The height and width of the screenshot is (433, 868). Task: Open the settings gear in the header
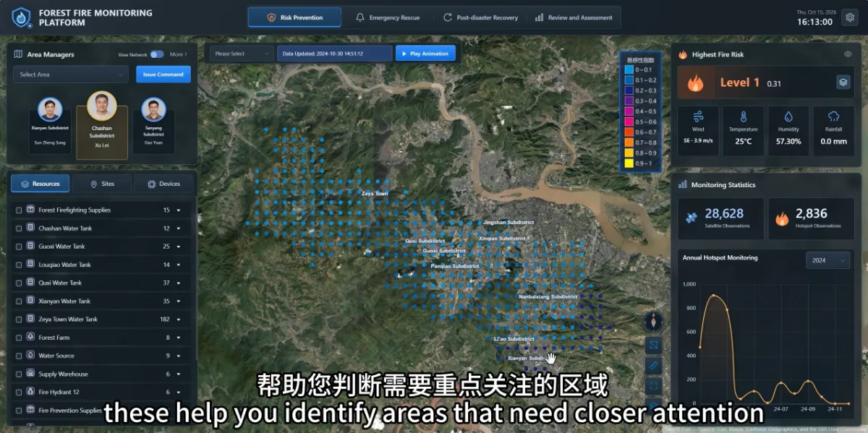pyautogui.click(x=850, y=17)
